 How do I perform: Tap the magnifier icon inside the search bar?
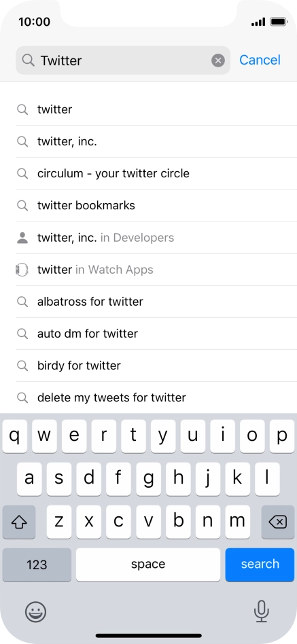coord(28,60)
